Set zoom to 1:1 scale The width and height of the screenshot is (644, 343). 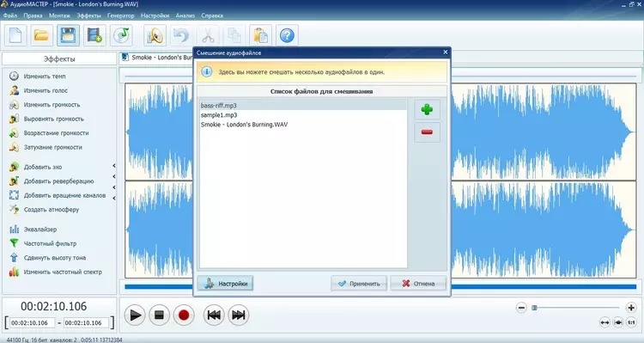631,322
